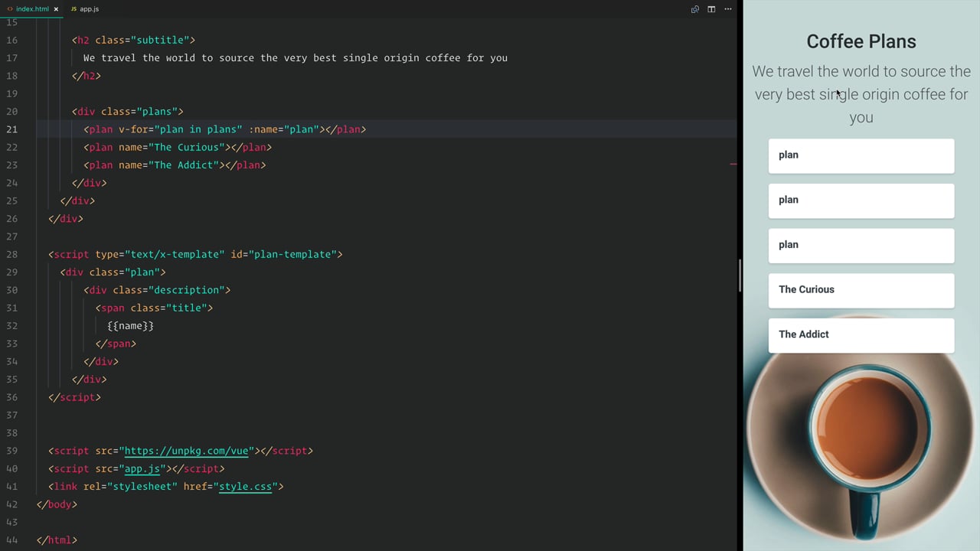
Task: Click line number 28 in the gutter
Action: (x=11, y=254)
